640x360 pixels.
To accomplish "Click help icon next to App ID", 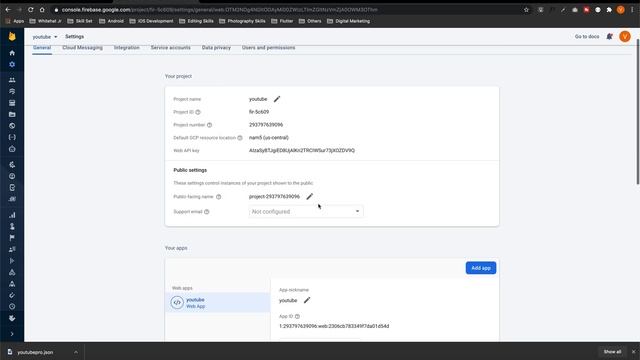I will pyautogui.click(x=297, y=316).
